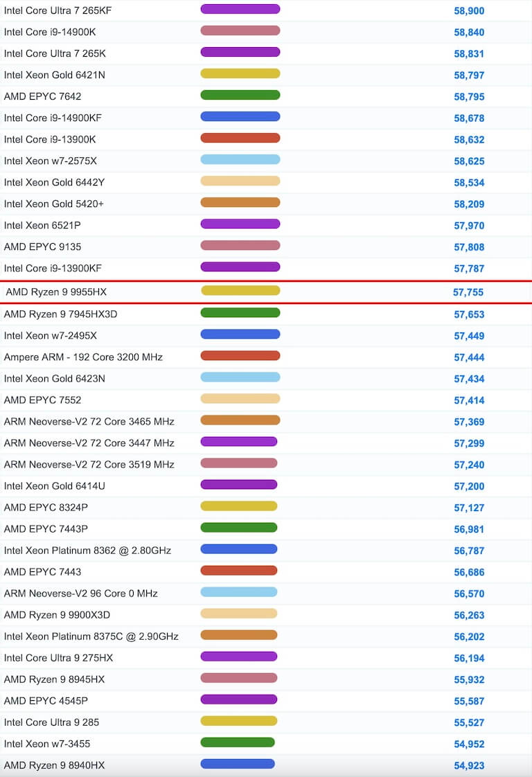The height and width of the screenshot is (777, 532).
Task: Select the 54,923 score for Ryzen 8940HX
Action: pyautogui.click(x=469, y=766)
